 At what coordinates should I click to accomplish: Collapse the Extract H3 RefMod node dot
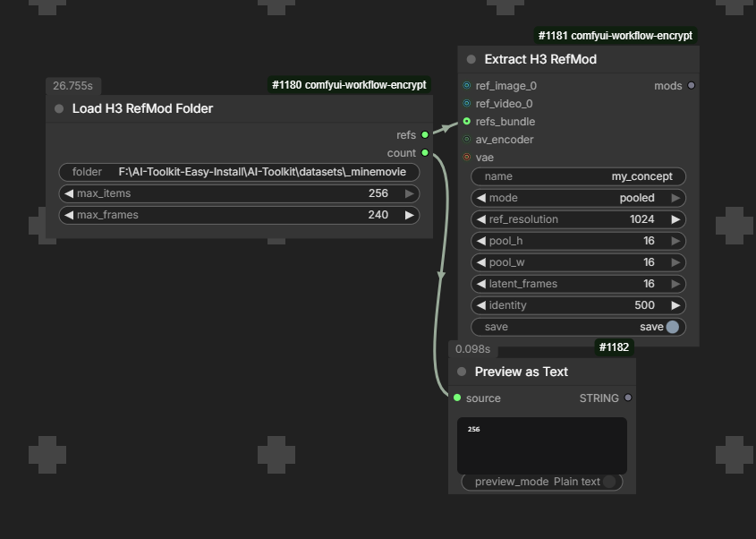pos(471,59)
